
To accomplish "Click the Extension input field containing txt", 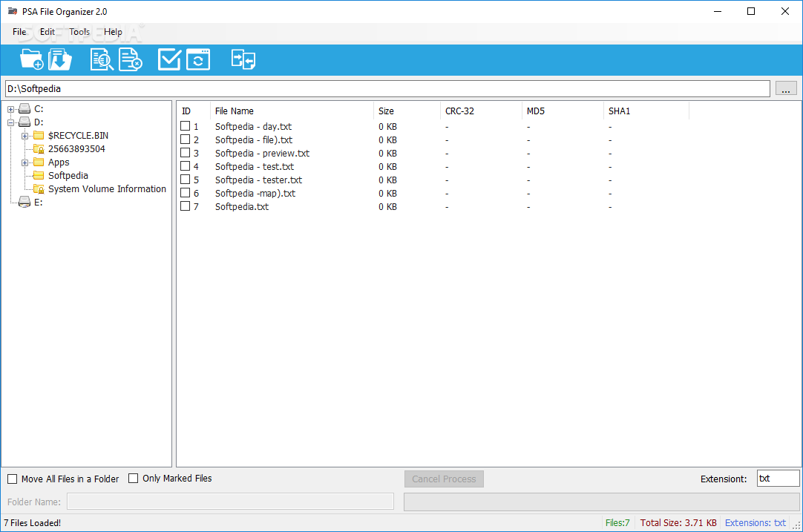I will [778, 479].
